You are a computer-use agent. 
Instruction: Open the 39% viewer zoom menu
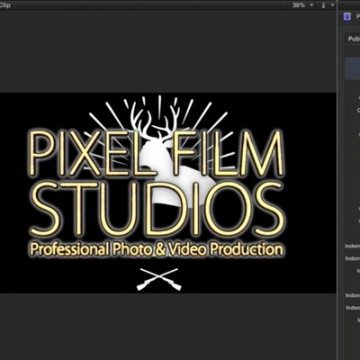tap(298, 5)
